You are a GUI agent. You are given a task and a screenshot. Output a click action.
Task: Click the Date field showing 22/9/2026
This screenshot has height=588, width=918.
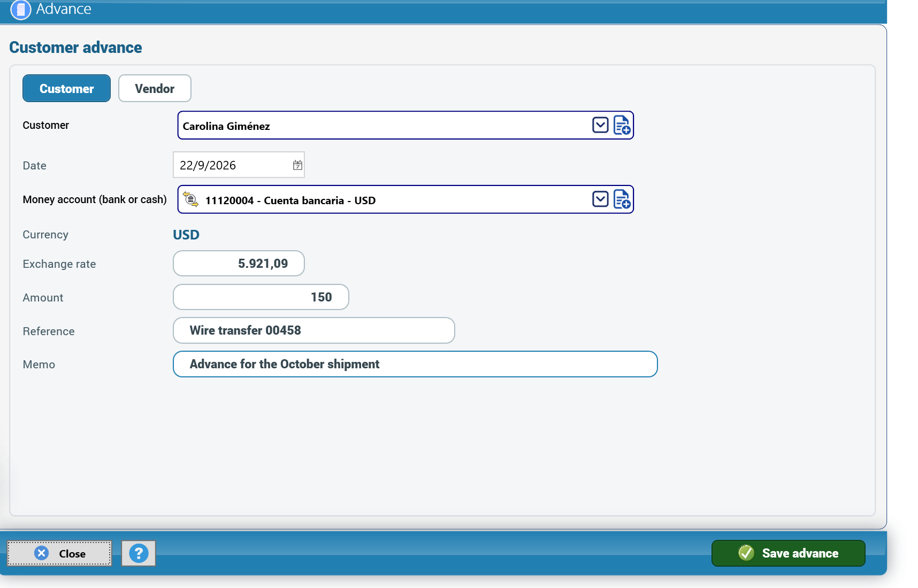tap(239, 165)
